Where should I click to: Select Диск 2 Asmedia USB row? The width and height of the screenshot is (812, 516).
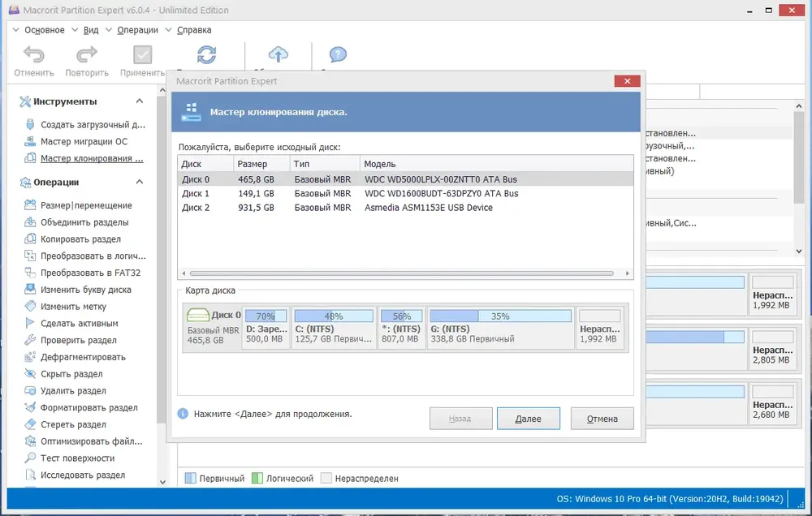pyautogui.click(x=405, y=208)
